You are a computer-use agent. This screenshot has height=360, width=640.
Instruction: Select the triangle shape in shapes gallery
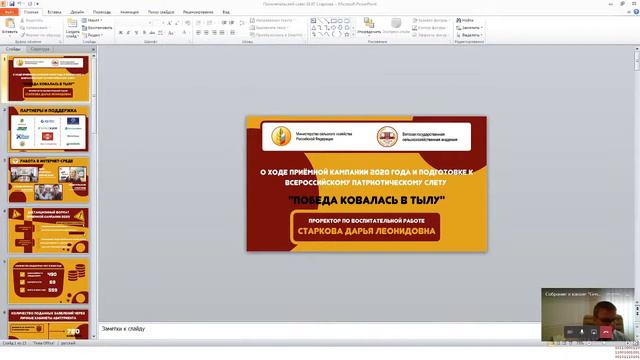313,28
